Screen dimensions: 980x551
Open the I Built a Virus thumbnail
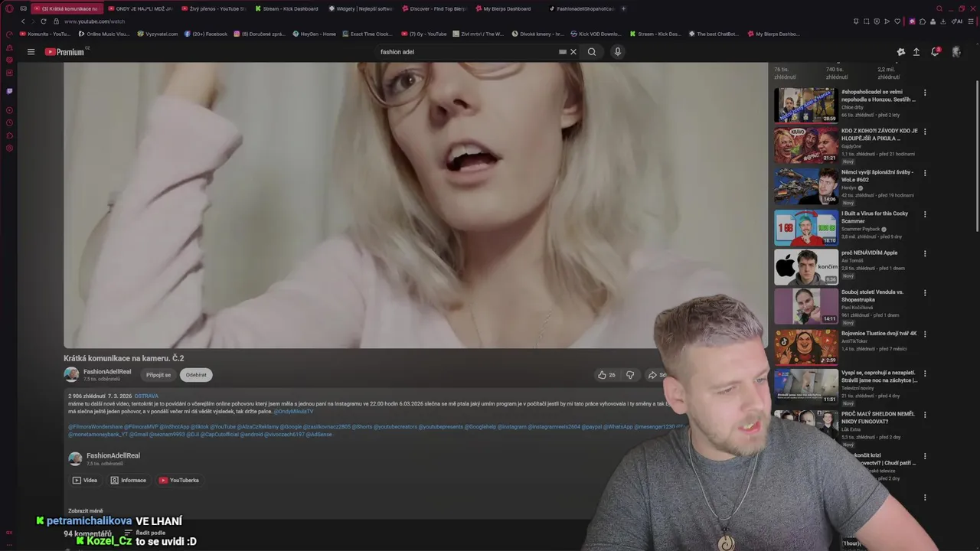[806, 227]
